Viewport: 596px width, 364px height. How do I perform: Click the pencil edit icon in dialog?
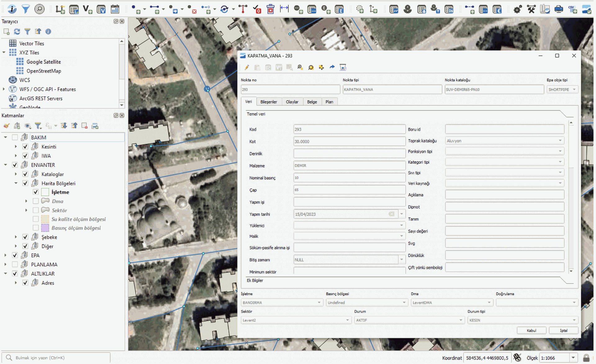pos(247,67)
